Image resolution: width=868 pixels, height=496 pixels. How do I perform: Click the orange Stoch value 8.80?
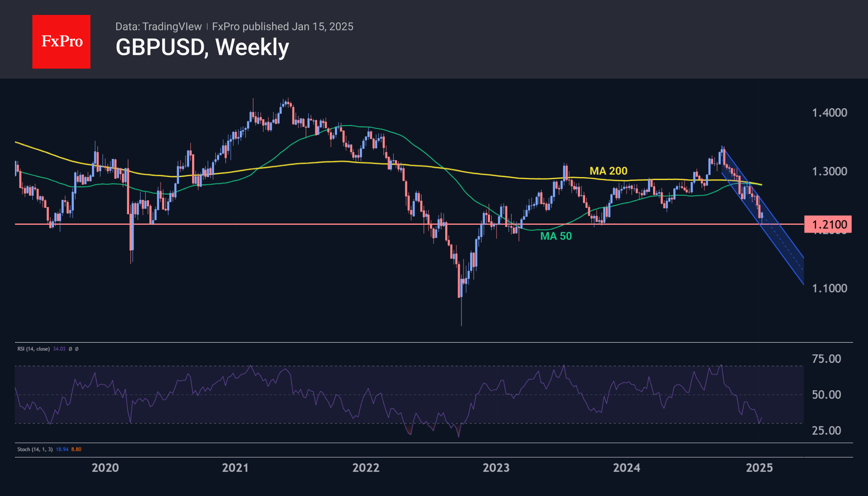click(x=76, y=449)
